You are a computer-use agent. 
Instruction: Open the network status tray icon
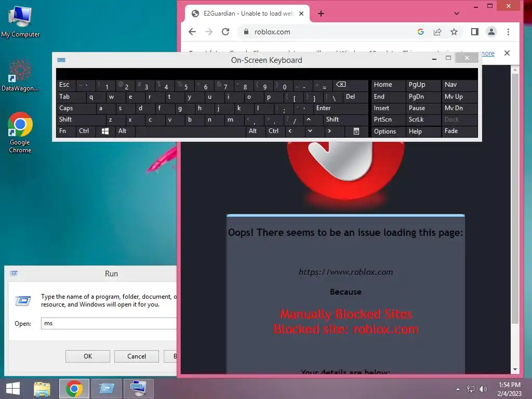[x=471, y=389]
